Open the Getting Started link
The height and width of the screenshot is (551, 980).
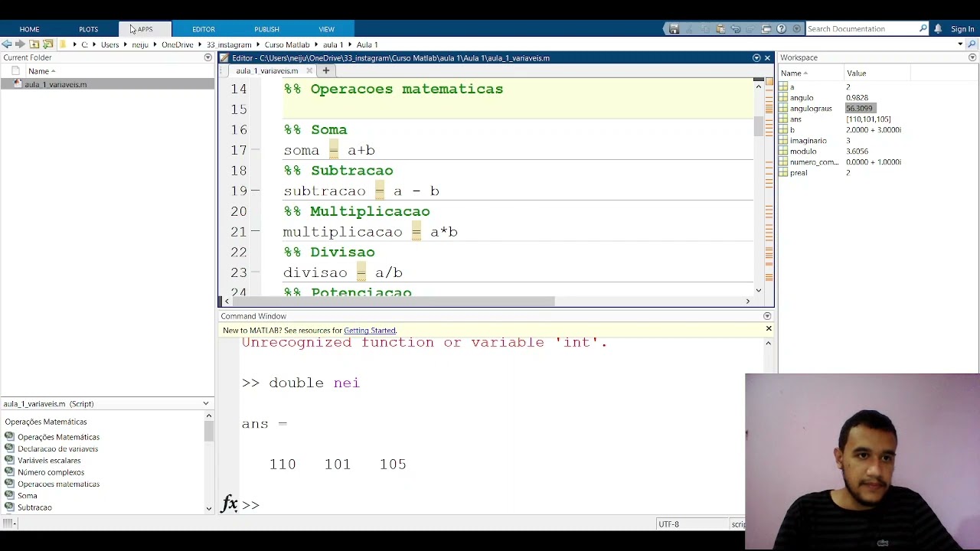click(369, 331)
